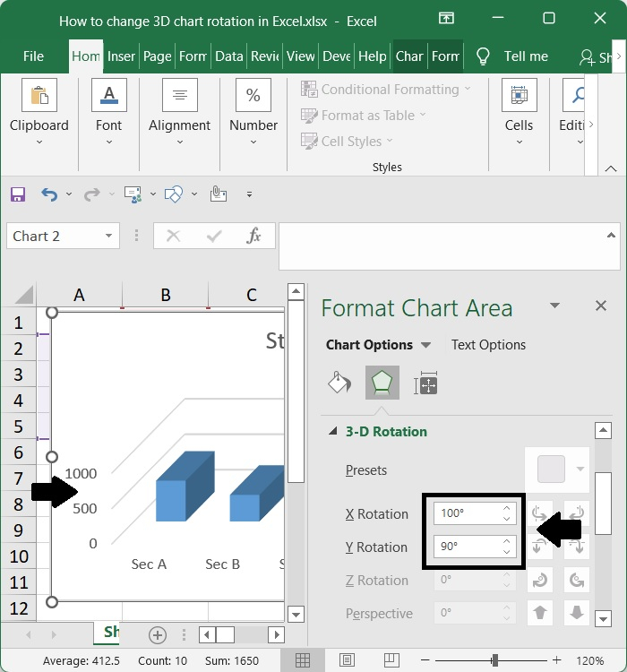Click the narrow perspective up arrow
This screenshot has height=672, width=627.
[539, 613]
